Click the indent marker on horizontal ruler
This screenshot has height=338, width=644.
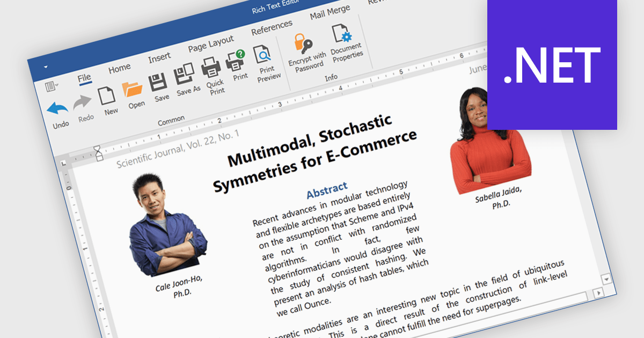click(98, 152)
